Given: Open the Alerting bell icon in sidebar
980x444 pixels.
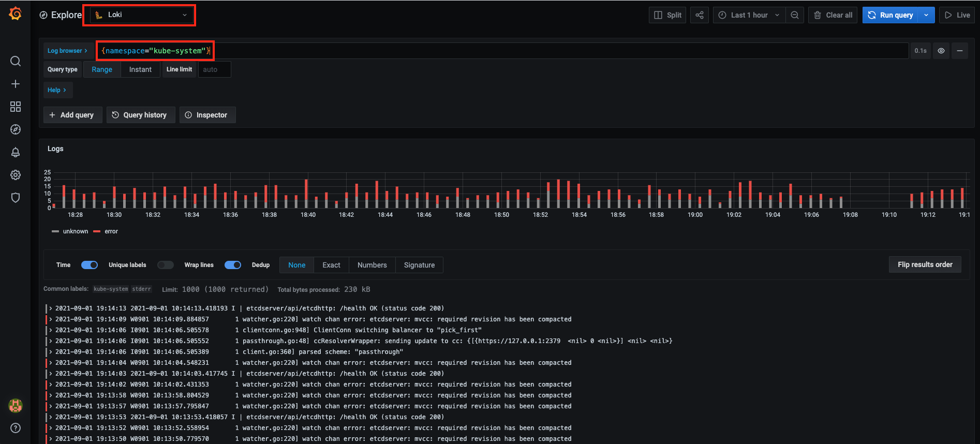Looking at the screenshot, I should click(x=16, y=152).
